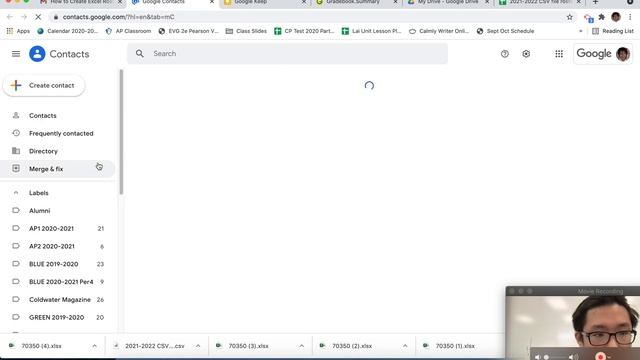Open Google account profile avatar
The height and width of the screenshot is (360, 640).
pos(623,54)
